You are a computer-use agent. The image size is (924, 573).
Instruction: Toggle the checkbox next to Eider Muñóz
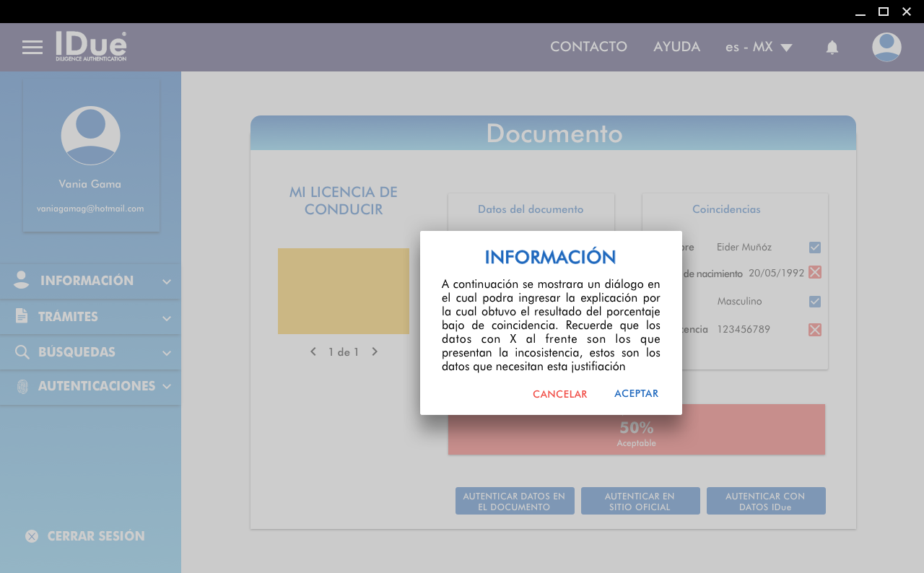(815, 248)
